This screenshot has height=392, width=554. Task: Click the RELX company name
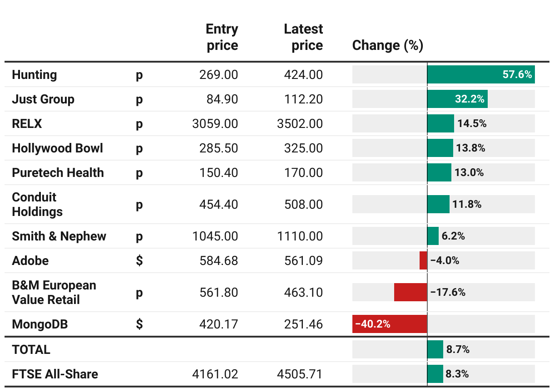(27, 124)
